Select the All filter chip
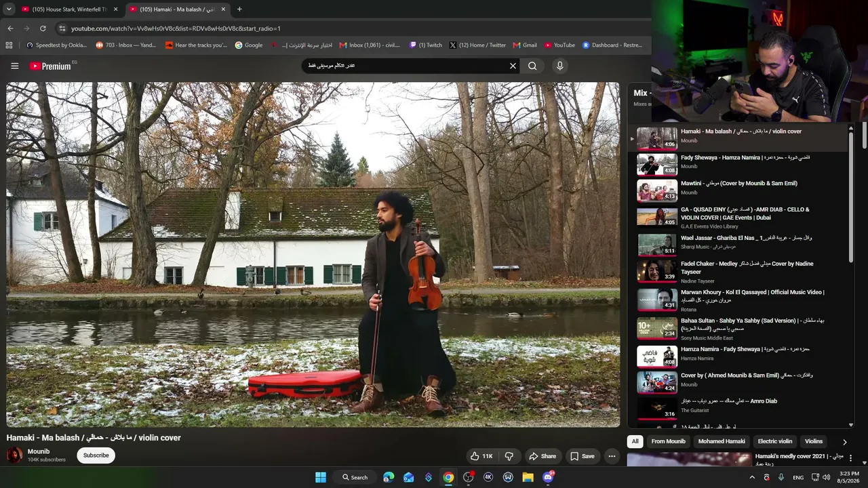868x488 pixels. [635, 441]
